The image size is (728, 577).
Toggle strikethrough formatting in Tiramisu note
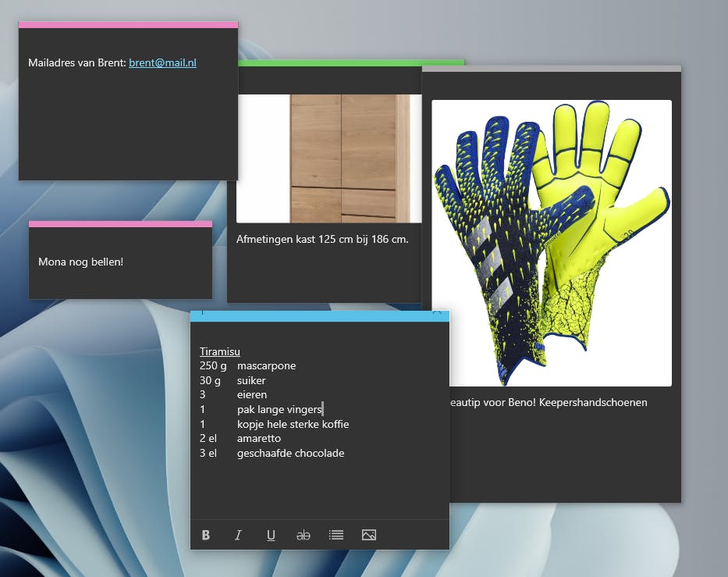pos(304,535)
